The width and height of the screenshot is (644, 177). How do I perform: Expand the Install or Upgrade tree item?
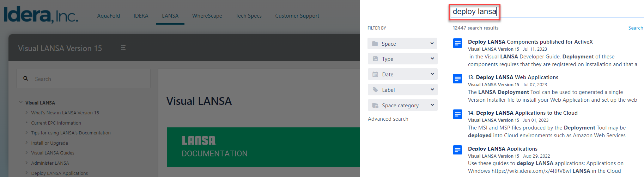point(26,143)
